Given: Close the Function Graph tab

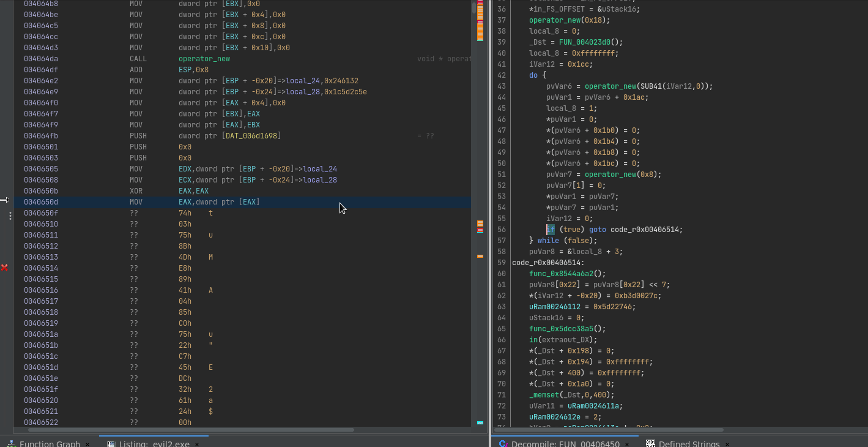Looking at the screenshot, I should click(87, 444).
